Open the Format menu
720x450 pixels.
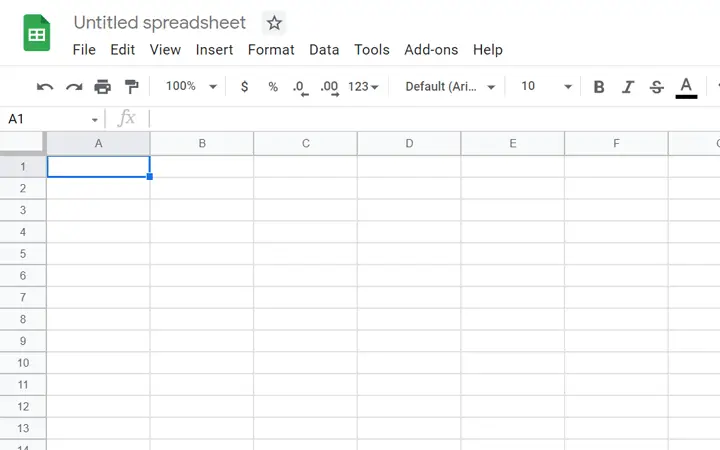pyautogui.click(x=271, y=50)
